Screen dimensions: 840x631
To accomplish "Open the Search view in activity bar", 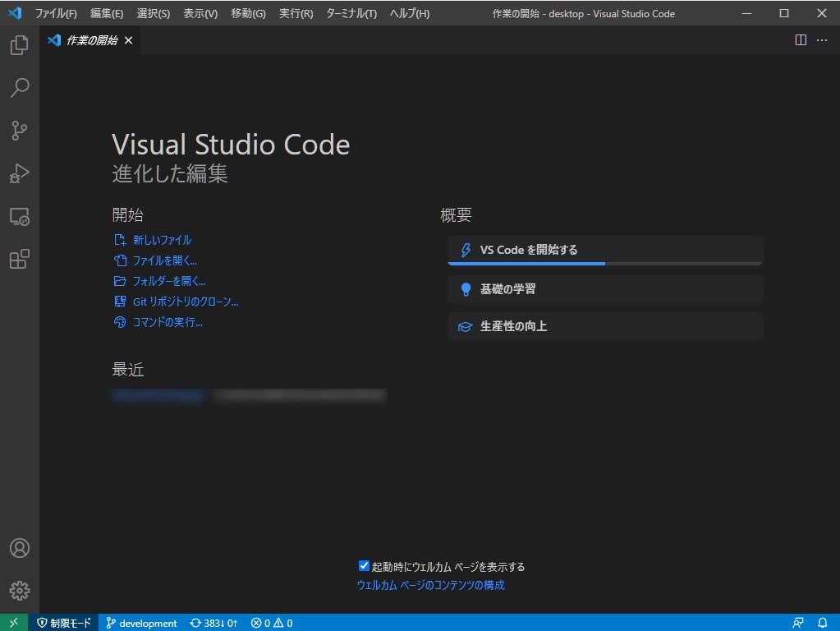I will 19,87.
